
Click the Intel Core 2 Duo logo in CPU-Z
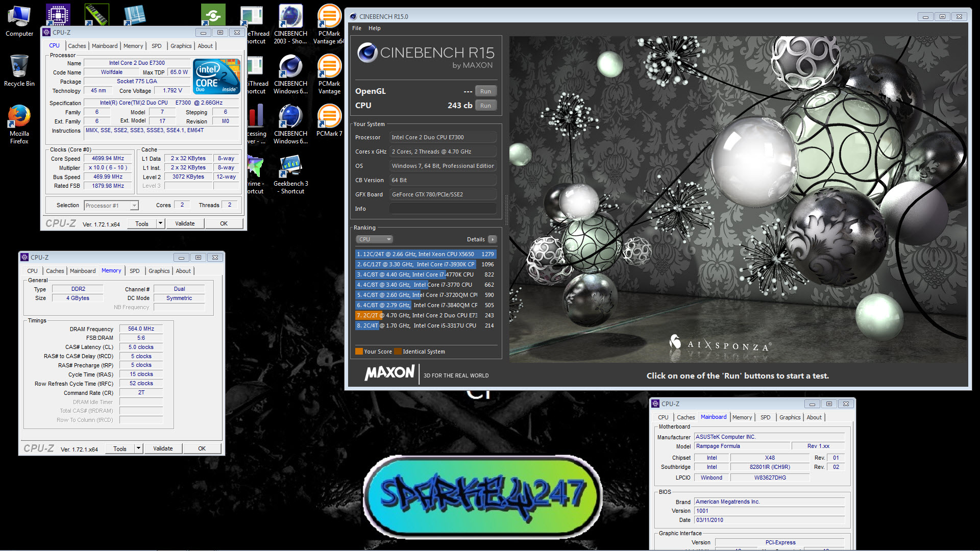216,76
